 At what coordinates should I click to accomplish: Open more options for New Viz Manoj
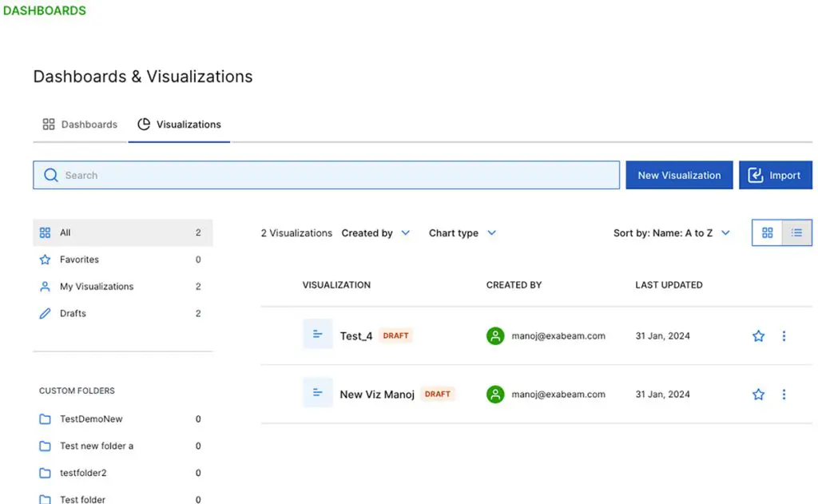tap(784, 395)
